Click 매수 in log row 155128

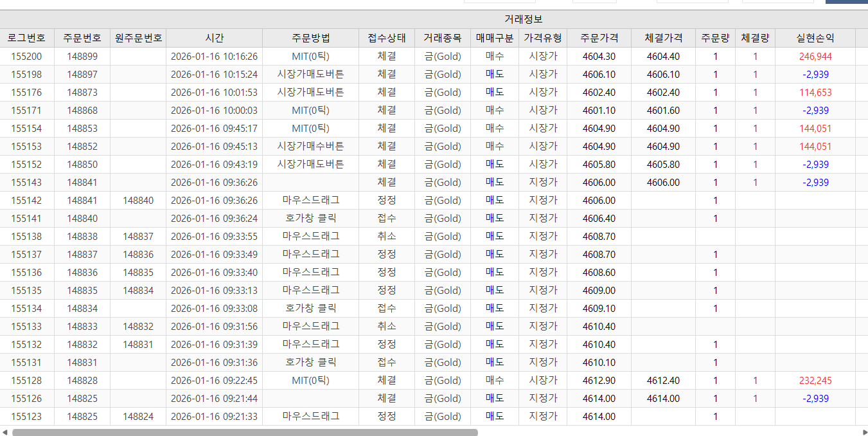tap(495, 381)
